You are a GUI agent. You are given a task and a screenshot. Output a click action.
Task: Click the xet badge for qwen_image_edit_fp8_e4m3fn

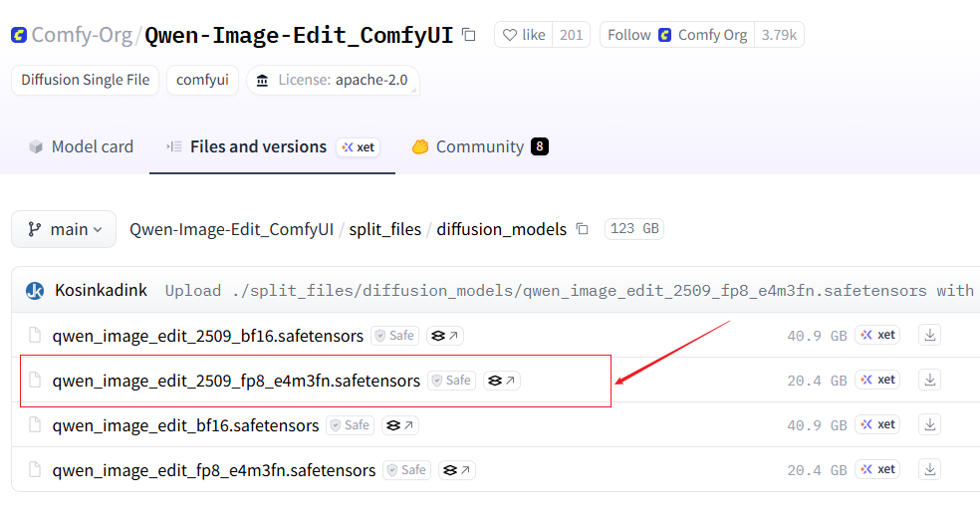point(877,469)
